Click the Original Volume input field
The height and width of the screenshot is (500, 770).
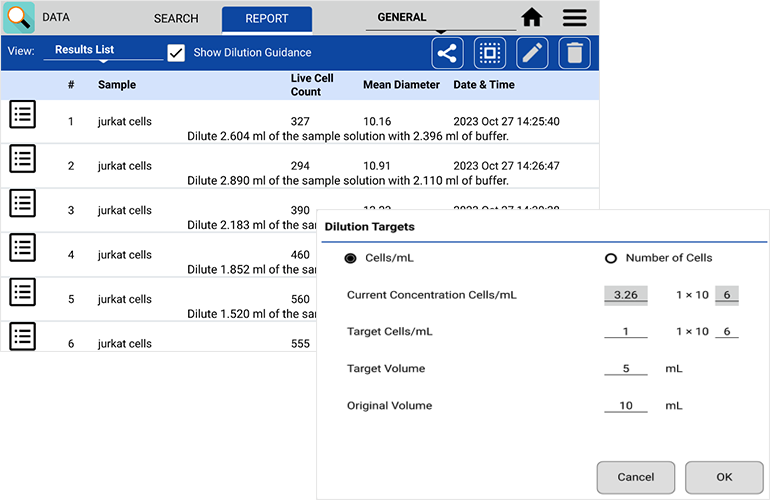[626, 406]
